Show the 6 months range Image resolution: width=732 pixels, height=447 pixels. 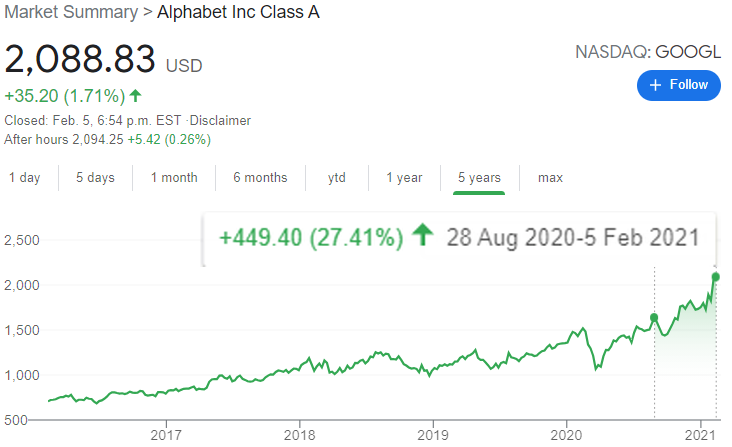(260, 178)
